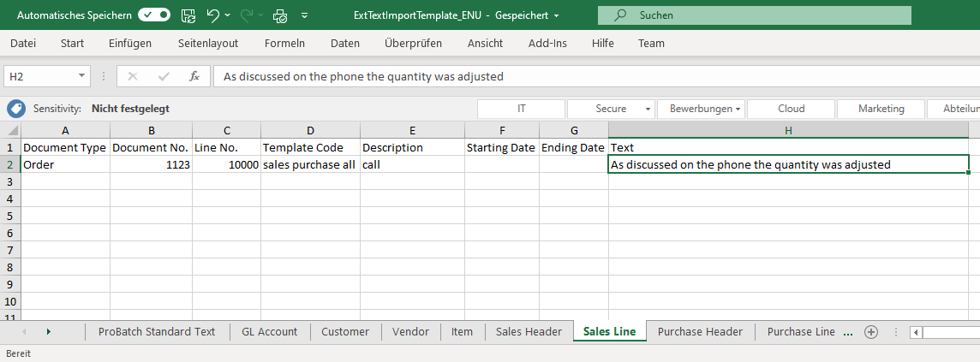Screen dimensions: 980x362
Task: Switch to Sales Header sheet
Action: click(x=529, y=331)
